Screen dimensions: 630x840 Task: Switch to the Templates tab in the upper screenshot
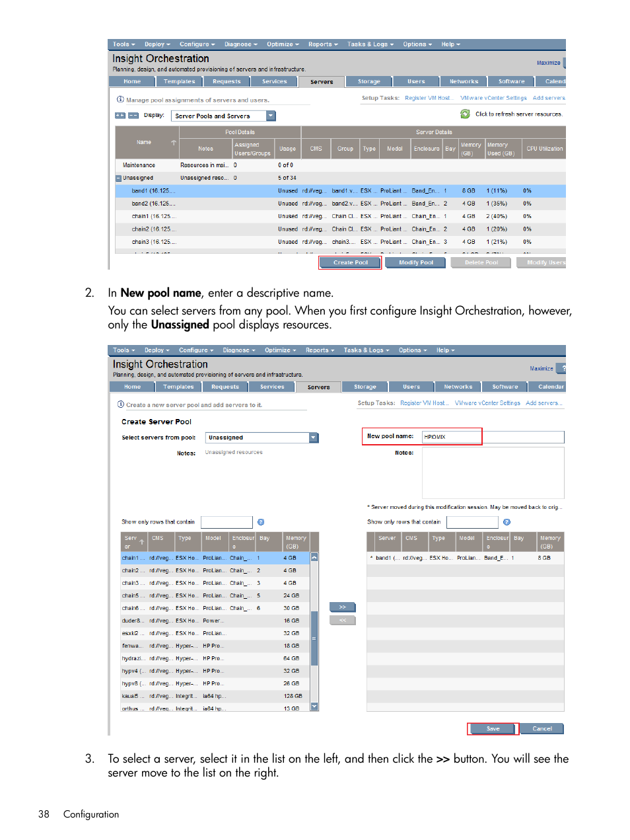pos(180,81)
